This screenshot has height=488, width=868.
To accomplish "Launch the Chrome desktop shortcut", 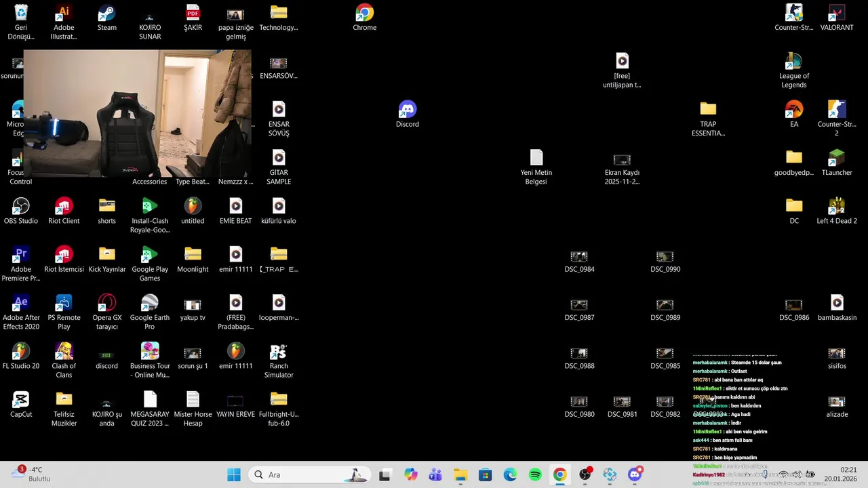I will (364, 18).
